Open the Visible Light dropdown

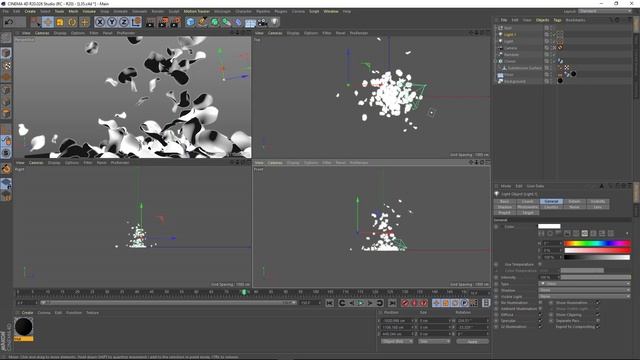584,297
